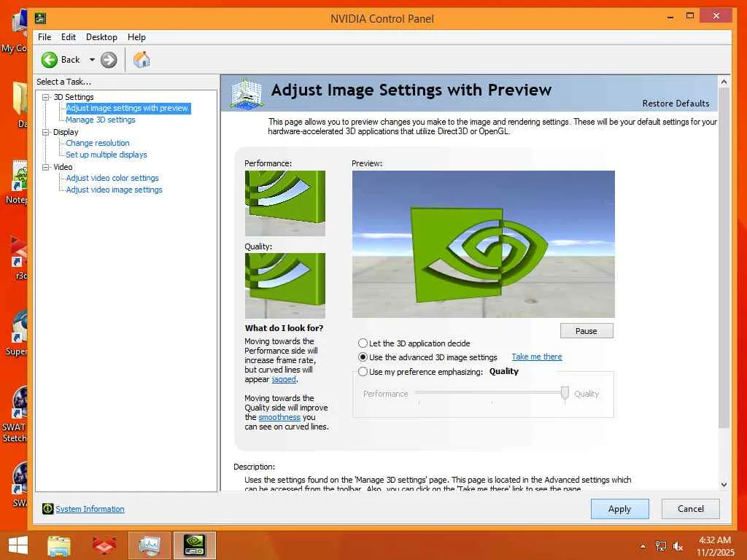This screenshot has height=560, width=747.
Task: Open the Help menu
Action: click(x=136, y=37)
